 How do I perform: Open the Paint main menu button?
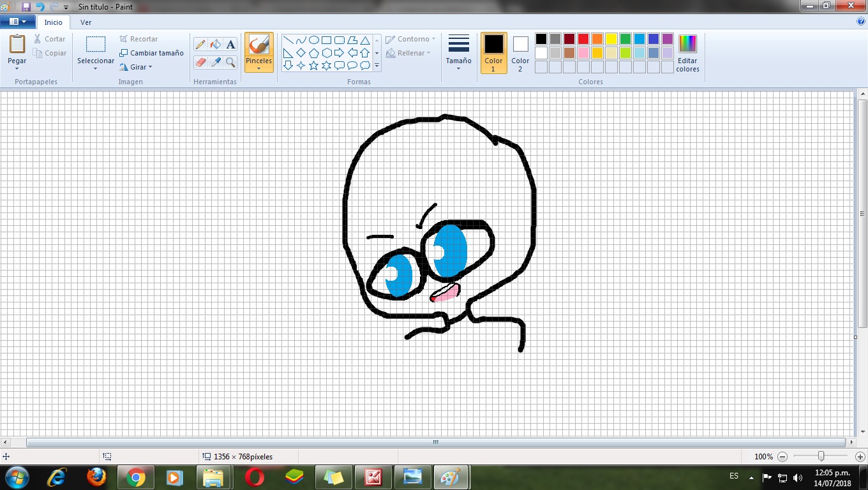point(17,22)
